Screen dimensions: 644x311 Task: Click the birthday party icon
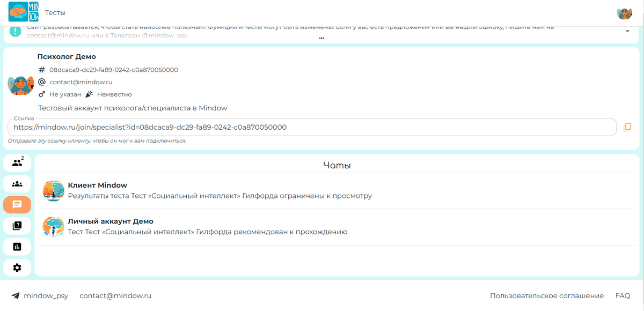(90, 94)
